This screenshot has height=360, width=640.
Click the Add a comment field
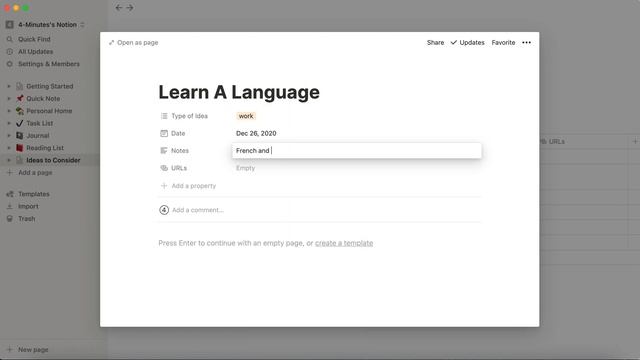[198, 210]
